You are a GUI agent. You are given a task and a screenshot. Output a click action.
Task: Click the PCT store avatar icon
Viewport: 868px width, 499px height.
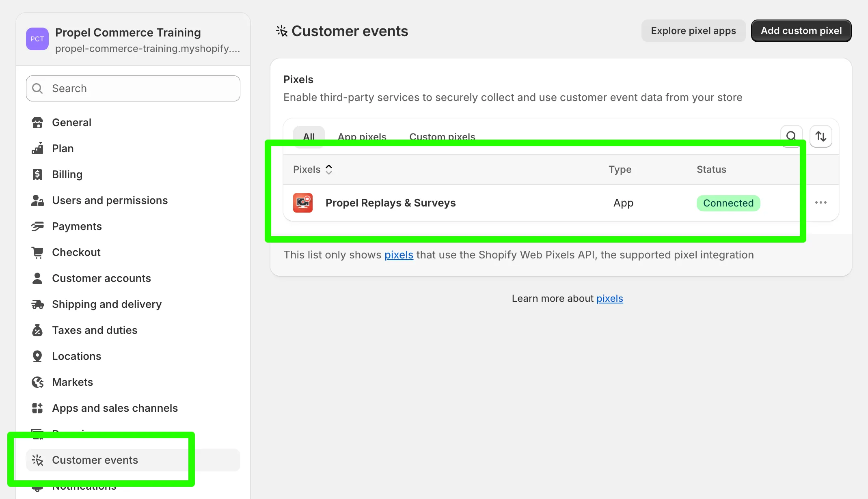coord(37,39)
